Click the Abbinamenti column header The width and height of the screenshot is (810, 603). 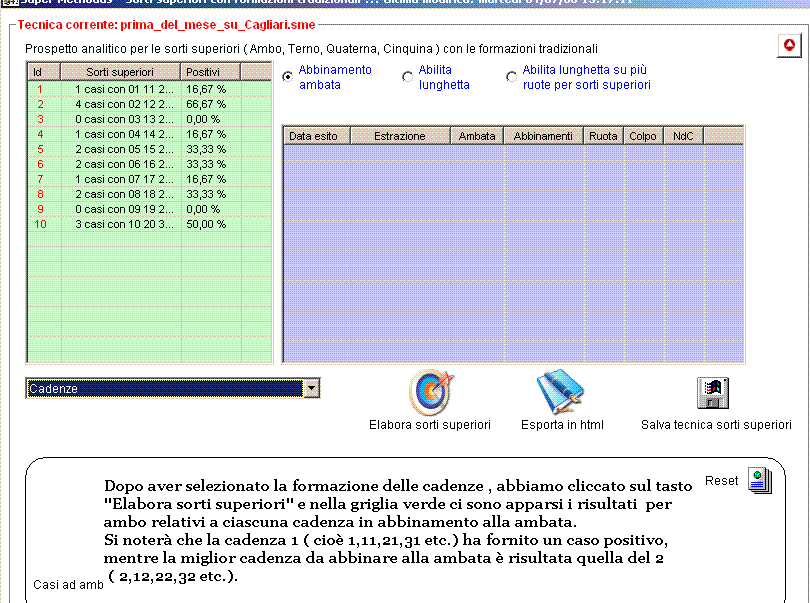(543, 136)
